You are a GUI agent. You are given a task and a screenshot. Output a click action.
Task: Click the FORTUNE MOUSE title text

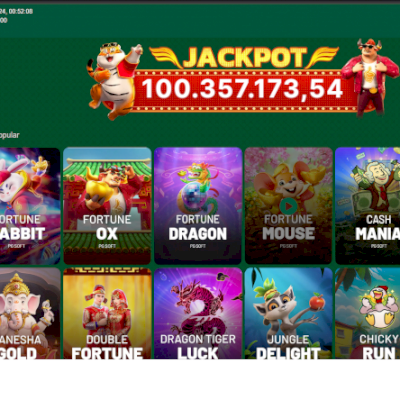288,227
